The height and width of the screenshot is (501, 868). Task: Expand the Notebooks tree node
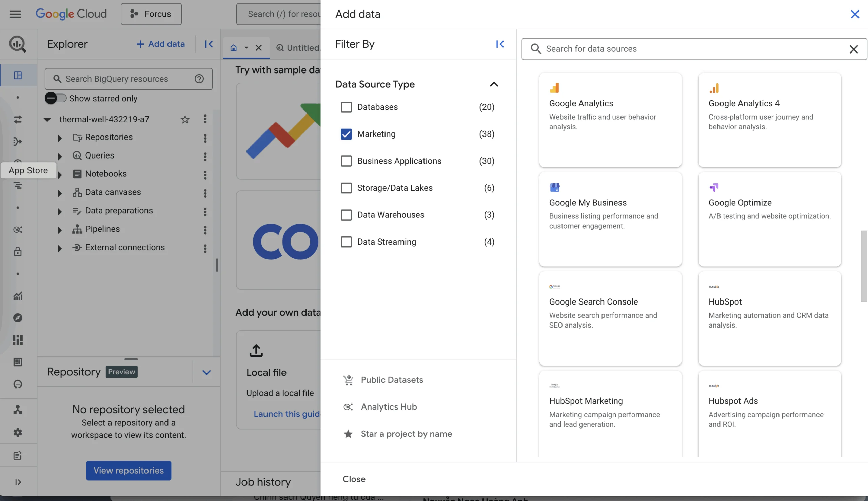point(60,175)
